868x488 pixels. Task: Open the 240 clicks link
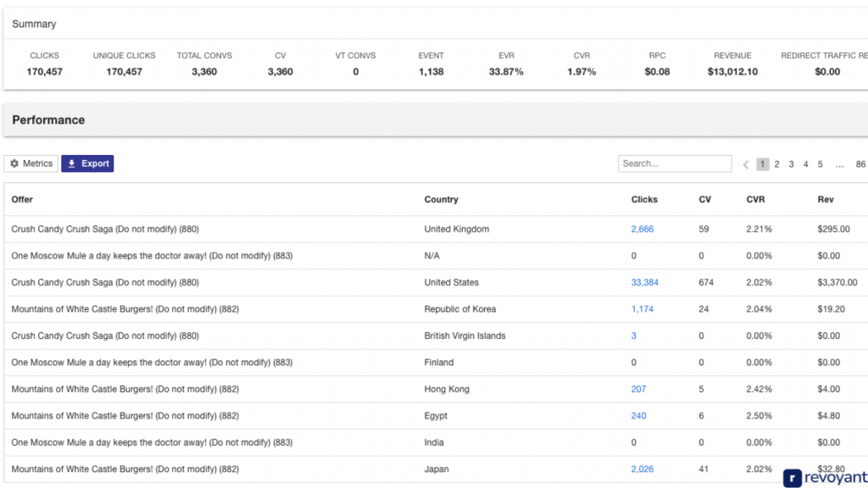click(638, 415)
